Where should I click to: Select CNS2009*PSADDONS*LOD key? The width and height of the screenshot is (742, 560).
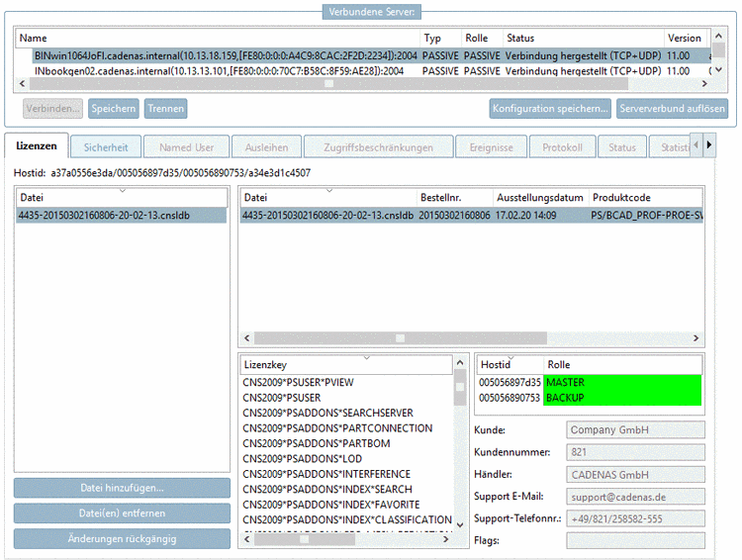pyautogui.click(x=346, y=459)
